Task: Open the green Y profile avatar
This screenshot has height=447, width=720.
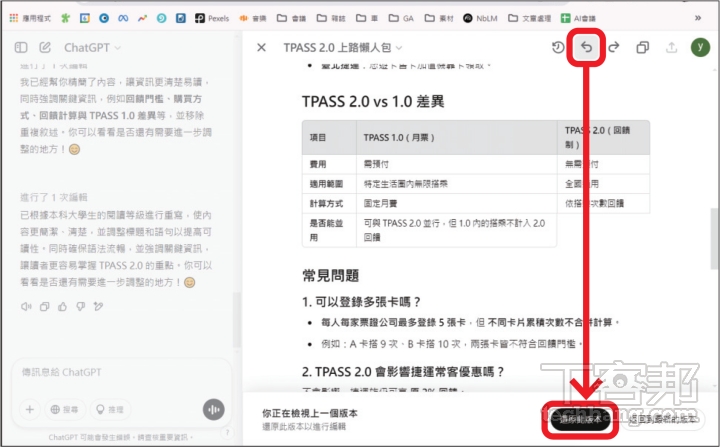Action: tap(700, 47)
